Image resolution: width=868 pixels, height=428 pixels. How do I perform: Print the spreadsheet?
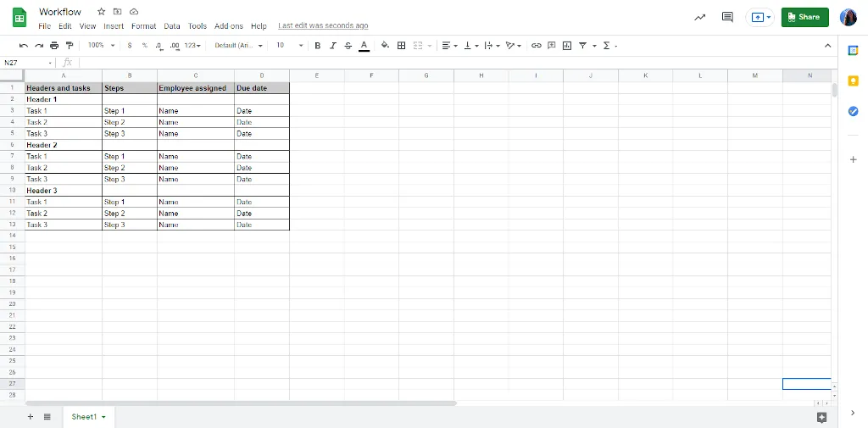[x=53, y=46]
